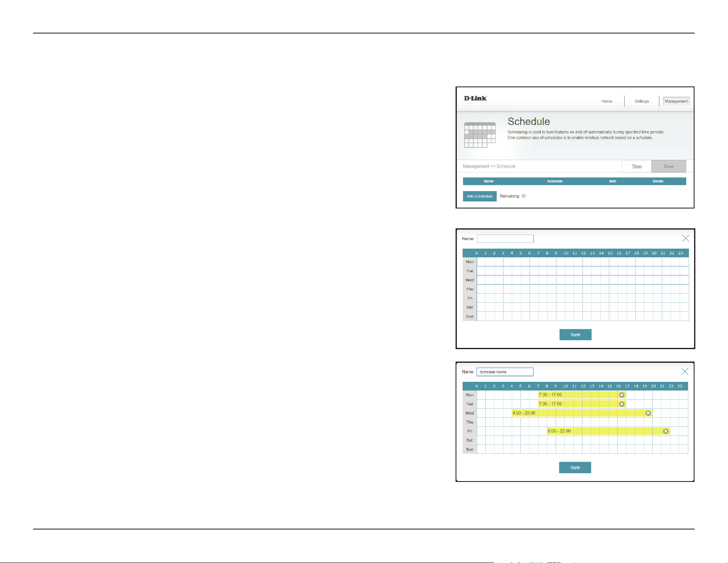This screenshot has height=563, width=728.
Task: Click the empty Name input field
Action: click(505, 239)
